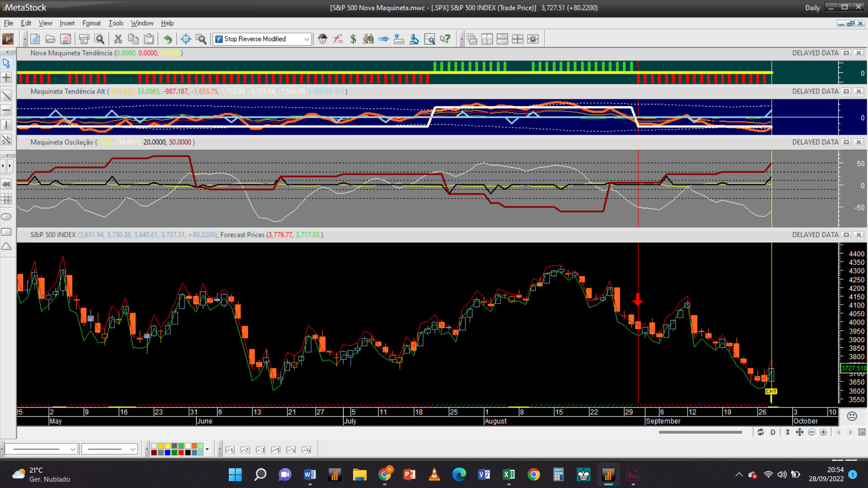Viewport: 868px width, 488px height.
Task: Click the crosshair pointer toolbar icon
Action: pos(185,39)
